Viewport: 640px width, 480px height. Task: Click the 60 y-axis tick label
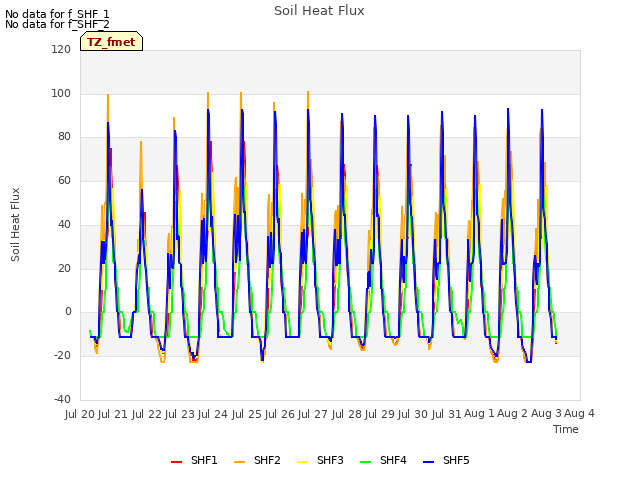point(64,180)
